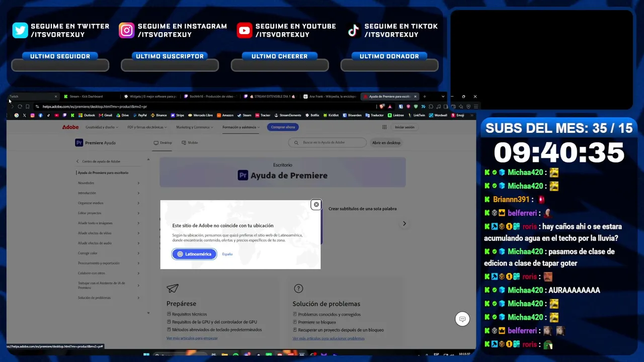Expand the Solución de problemas sidebar section
Viewport: 644px width, 362px height.
click(x=109, y=298)
